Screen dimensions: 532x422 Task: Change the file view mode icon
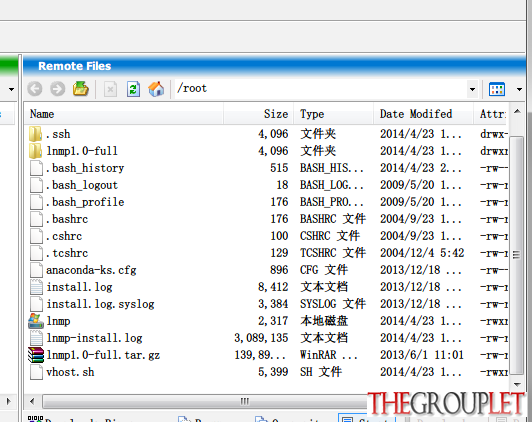497,89
